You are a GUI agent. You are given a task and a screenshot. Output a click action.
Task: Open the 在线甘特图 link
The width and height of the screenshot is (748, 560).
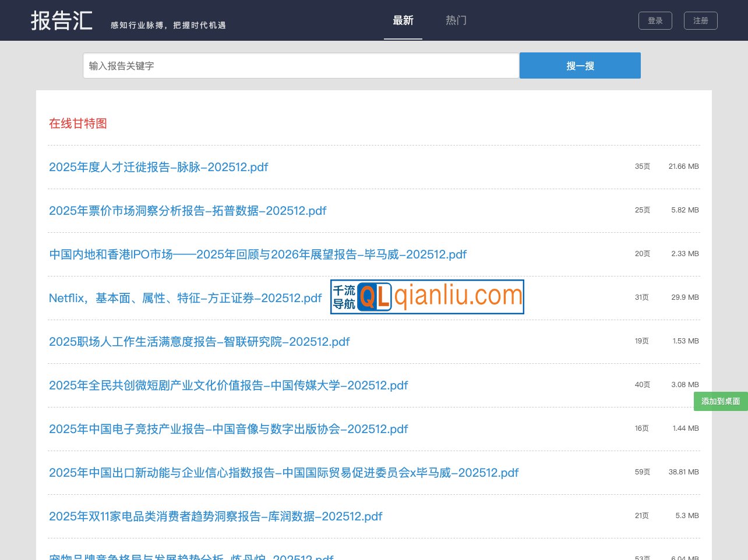[x=78, y=123]
